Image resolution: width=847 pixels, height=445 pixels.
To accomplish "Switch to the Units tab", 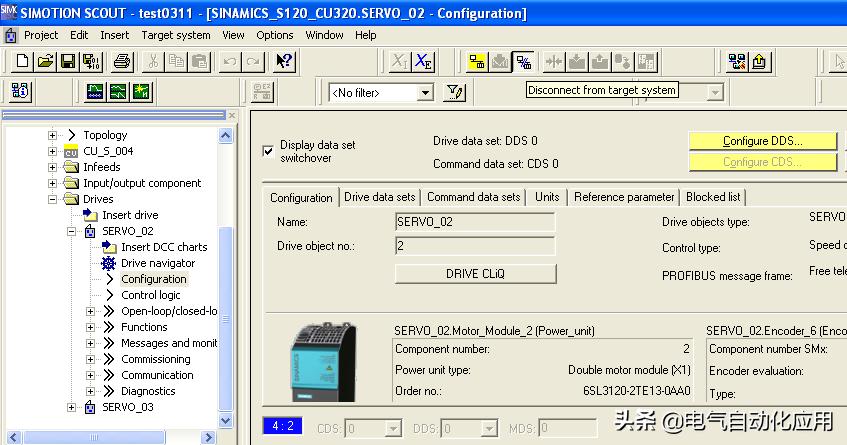I will (x=547, y=197).
